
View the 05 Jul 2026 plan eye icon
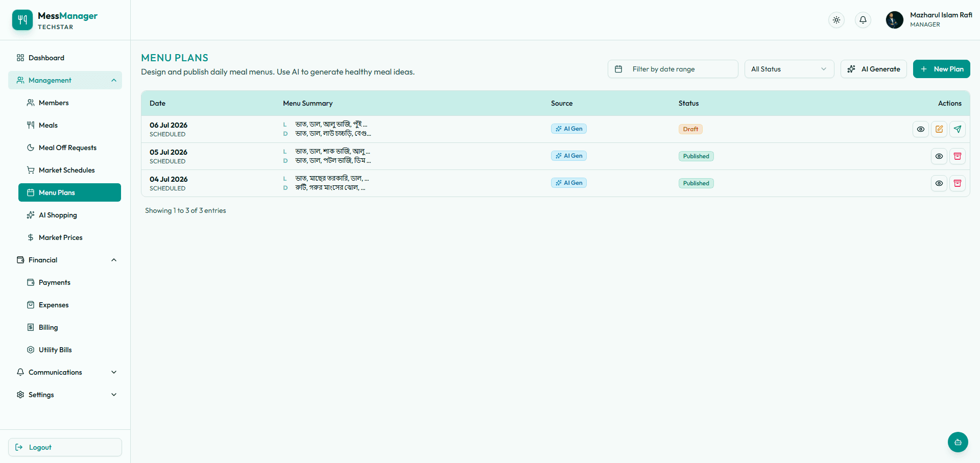(x=939, y=156)
